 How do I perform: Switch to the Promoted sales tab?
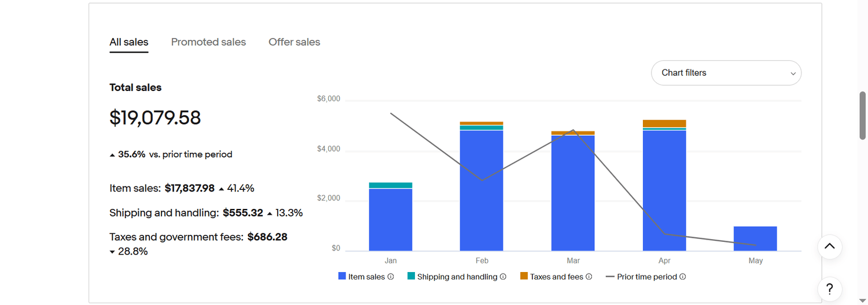tap(208, 42)
